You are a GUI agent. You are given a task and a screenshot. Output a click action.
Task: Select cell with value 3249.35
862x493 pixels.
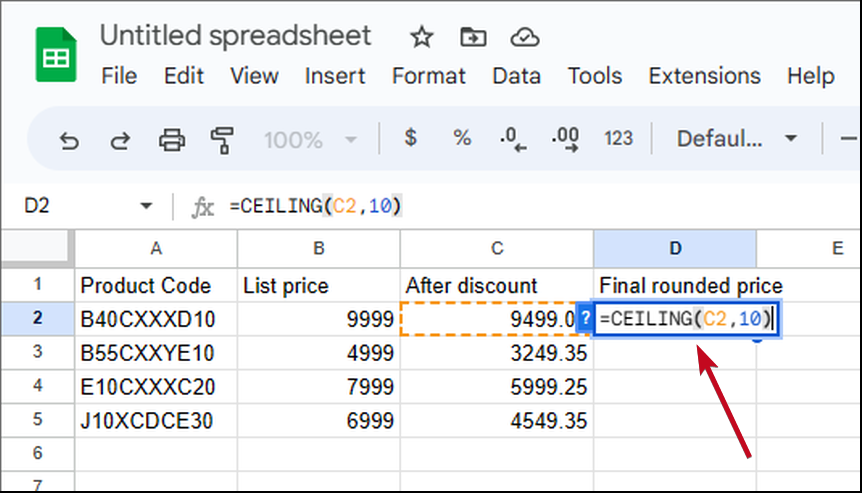point(496,353)
